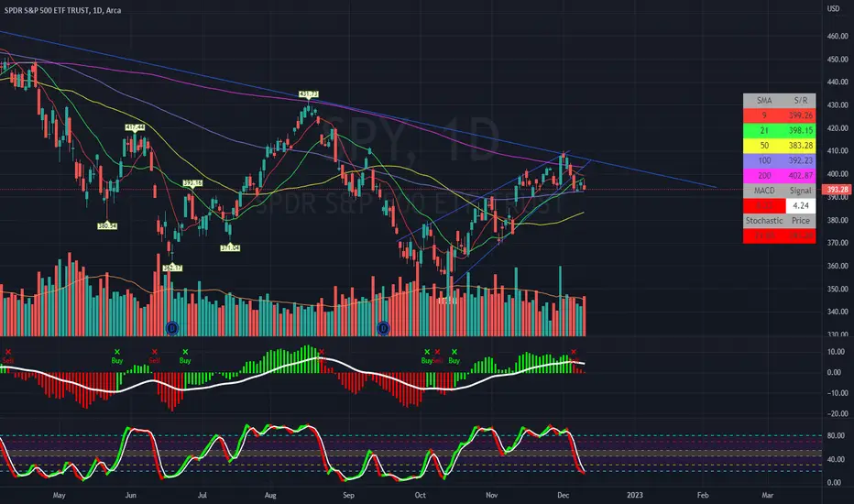This screenshot has height=504, width=854.
Task: Click the red SMA period 9 cell
Action: 764,115
